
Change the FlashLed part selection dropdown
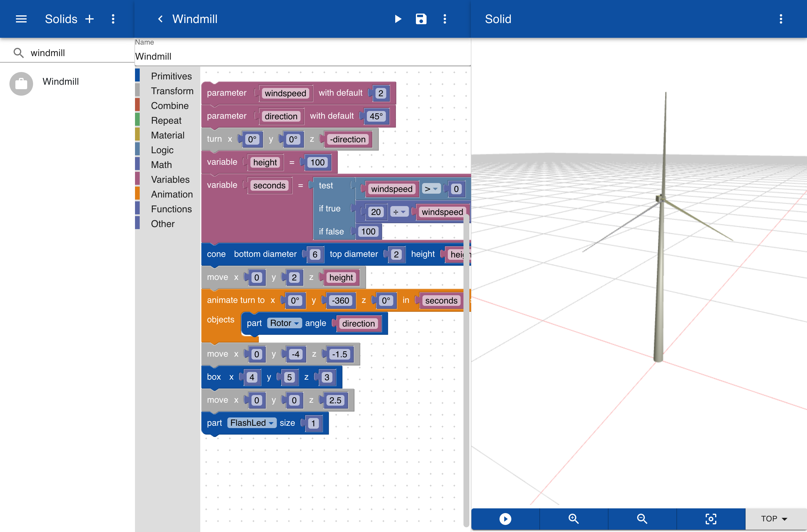coord(252,423)
